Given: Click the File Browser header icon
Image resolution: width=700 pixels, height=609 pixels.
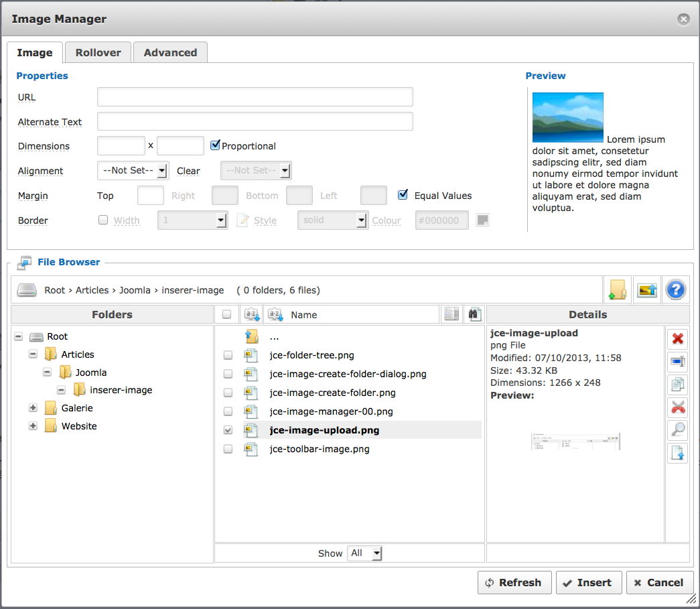Looking at the screenshot, I should [x=24, y=263].
